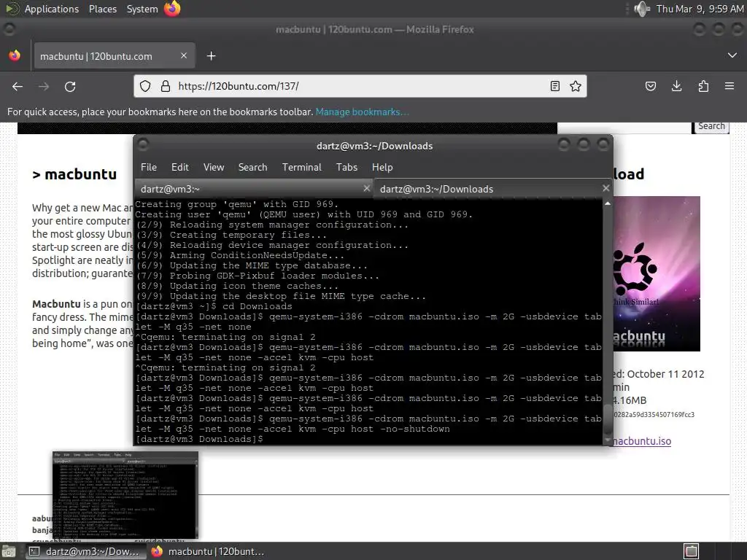Click the address bar URL field
Image resolution: width=747 pixels, height=560 pixels.
pos(360,86)
